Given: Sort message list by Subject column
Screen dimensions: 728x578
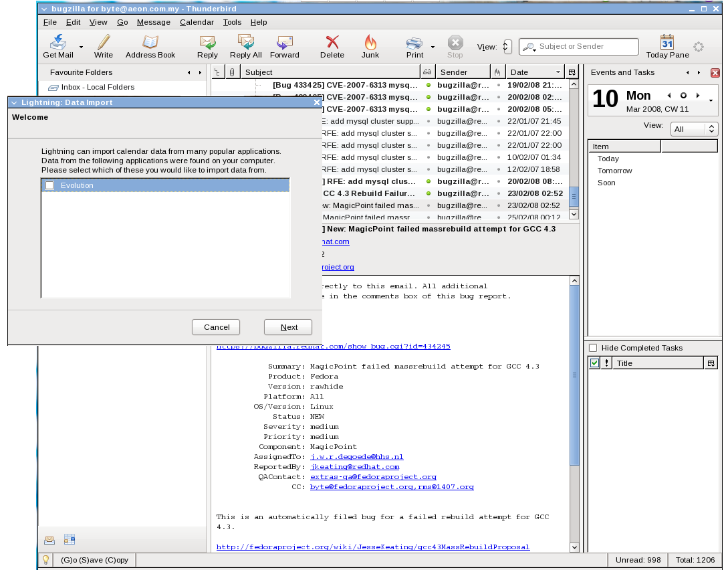Looking at the screenshot, I should [331, 72].
